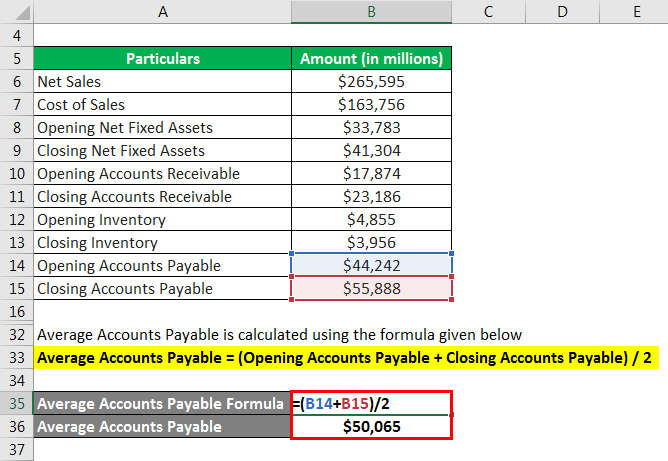Select row 34 header

(17, 380)
